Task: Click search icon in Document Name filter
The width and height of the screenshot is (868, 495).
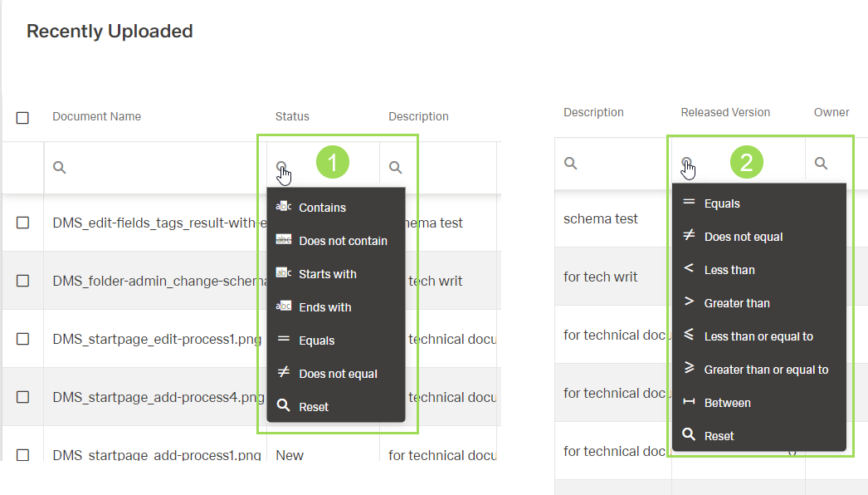Action: (59, 168)
